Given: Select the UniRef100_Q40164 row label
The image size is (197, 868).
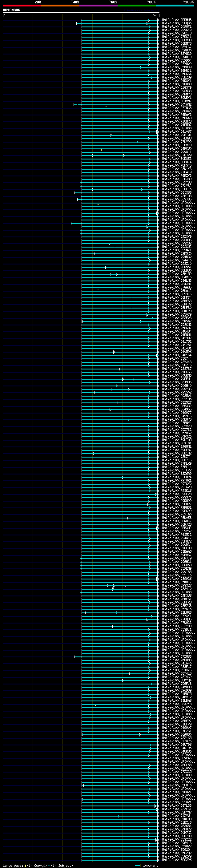Looking at the screenshot, I should [176, 355].
